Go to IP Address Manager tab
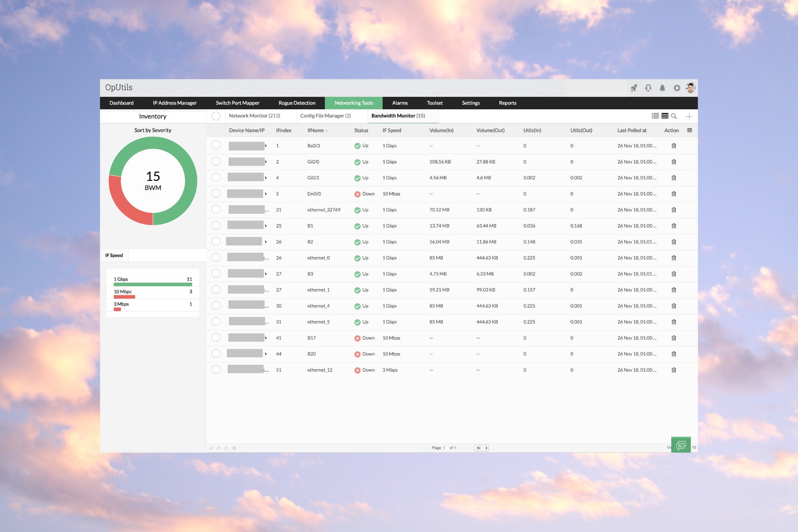The height and width of the screenshot is (532, 798). pos(175,103)
